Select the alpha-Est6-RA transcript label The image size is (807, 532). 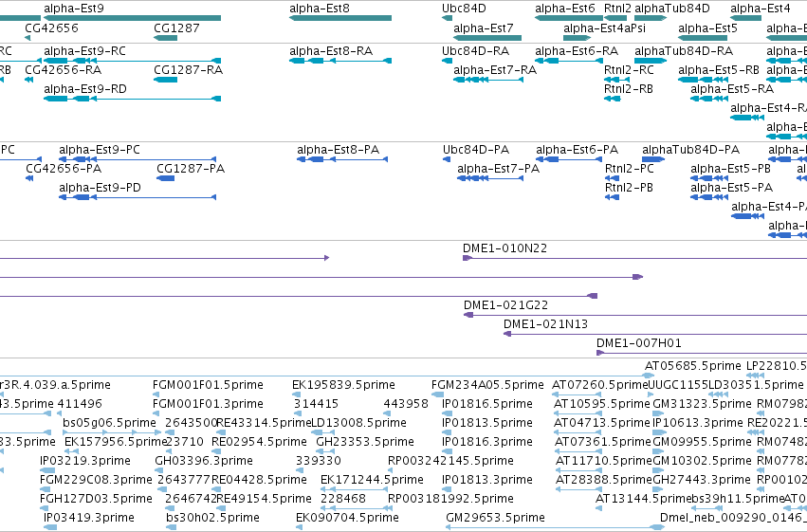point(577,51)
